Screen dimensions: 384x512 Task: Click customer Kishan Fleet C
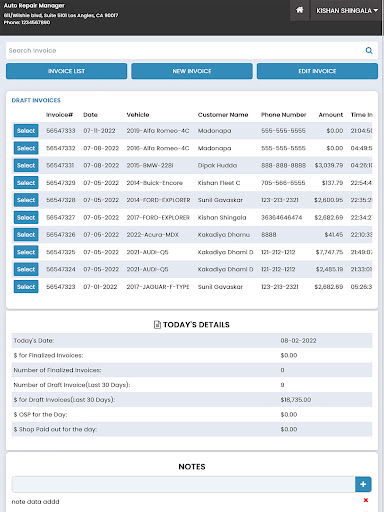pos(219,183)
